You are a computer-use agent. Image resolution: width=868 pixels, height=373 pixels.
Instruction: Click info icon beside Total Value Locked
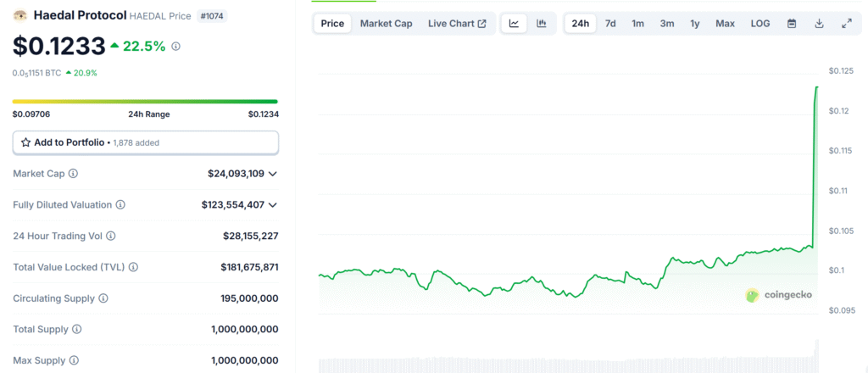133,267
